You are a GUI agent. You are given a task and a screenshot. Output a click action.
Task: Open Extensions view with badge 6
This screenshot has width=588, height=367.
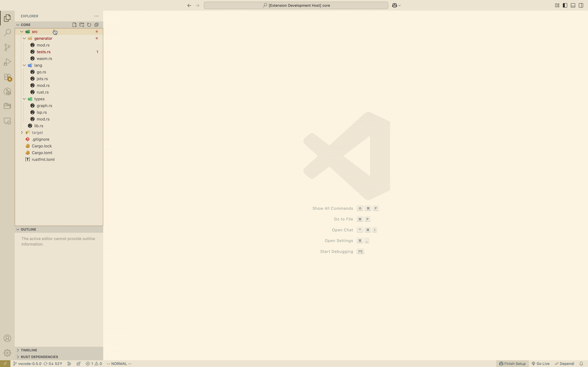coord(7,77)
